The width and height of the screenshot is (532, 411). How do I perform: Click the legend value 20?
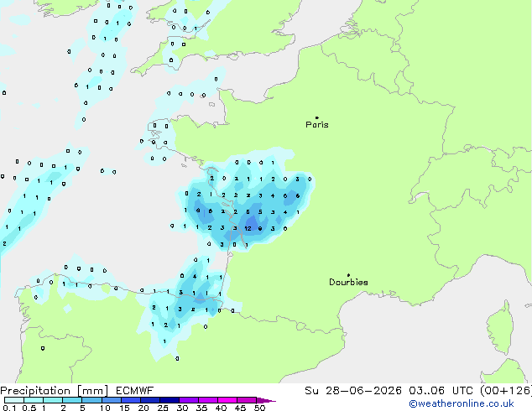point(143,408)
